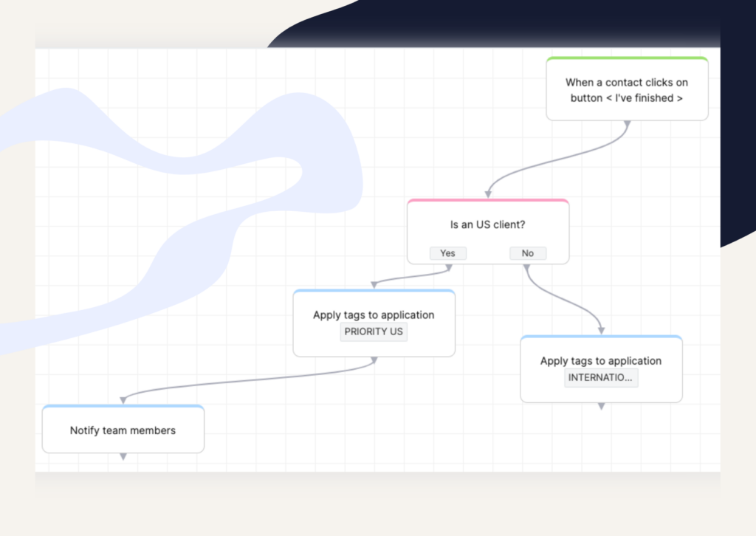Click the PRIORITY US tag chip

tap(374, 331)
